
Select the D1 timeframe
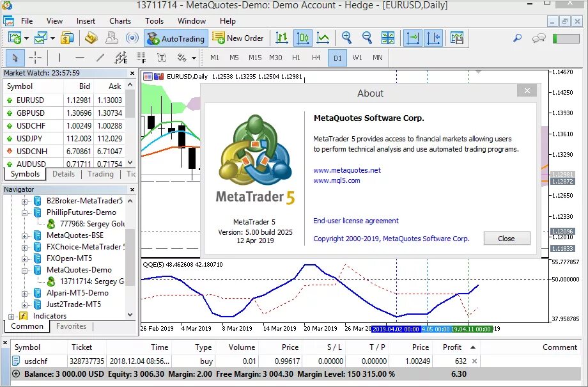click(x=337, y=58)
